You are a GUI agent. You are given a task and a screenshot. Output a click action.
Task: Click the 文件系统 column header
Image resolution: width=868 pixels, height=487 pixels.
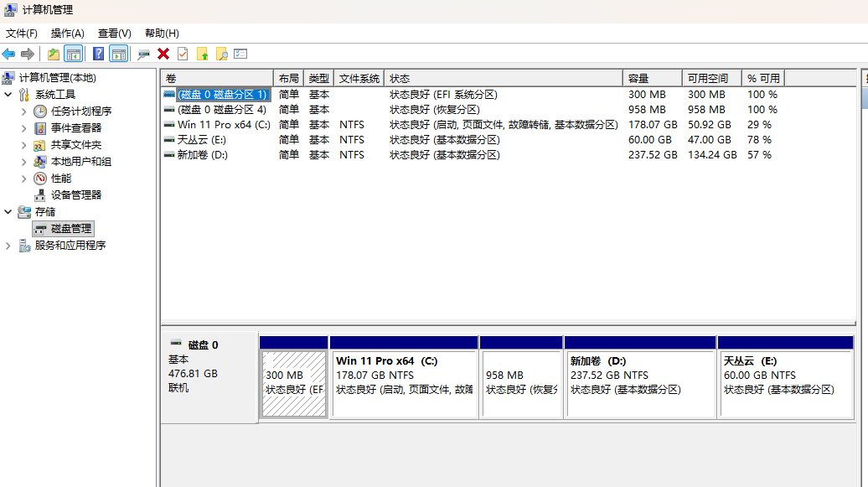pyautogui.click(x=359, y=78)
